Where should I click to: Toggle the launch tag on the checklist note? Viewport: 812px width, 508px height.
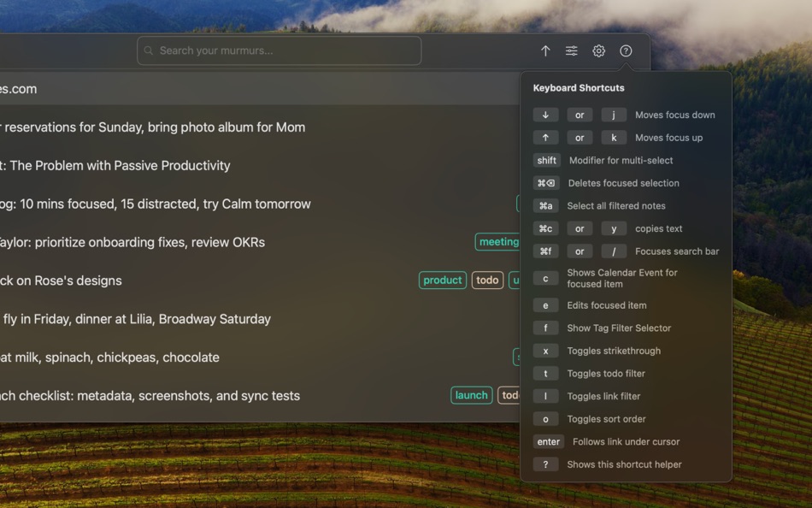coord(471,395)
